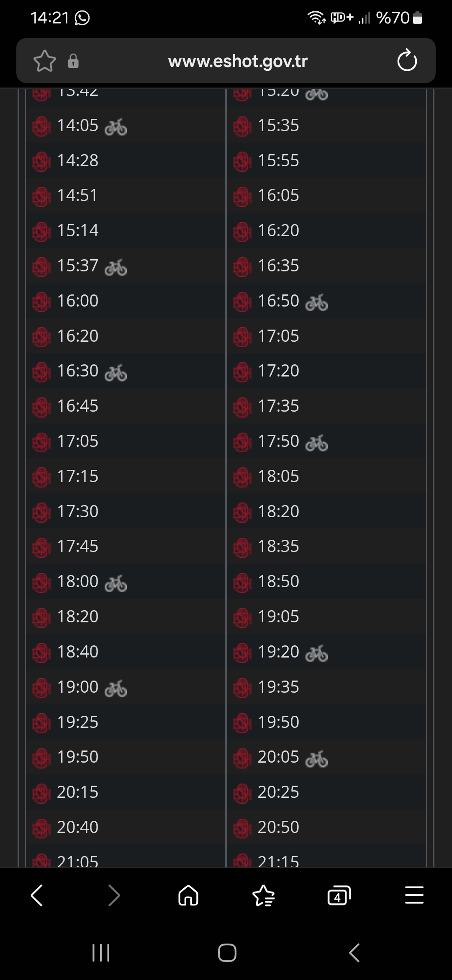Tap the bicycle icon beside 19:00
Screen dimensions: 452x980
pos(116,688)
